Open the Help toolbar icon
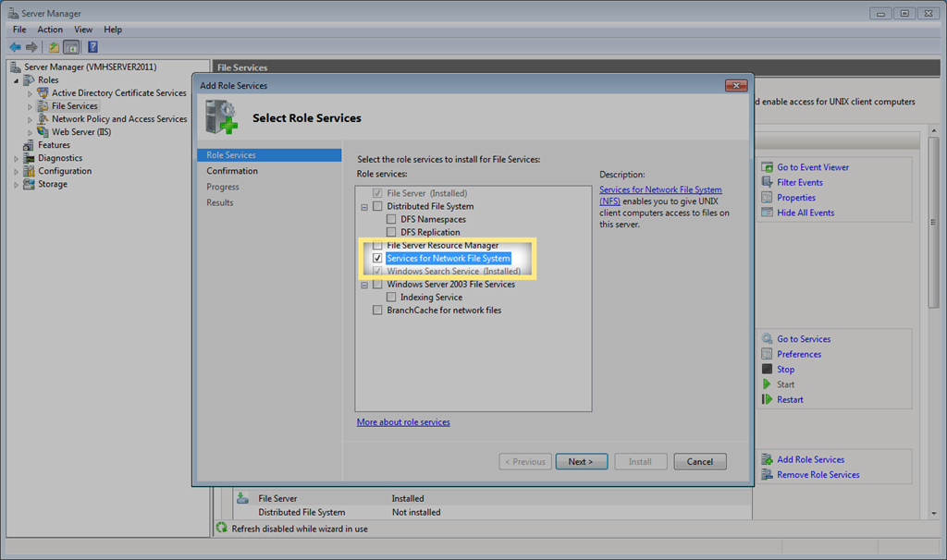 point(92,47)
